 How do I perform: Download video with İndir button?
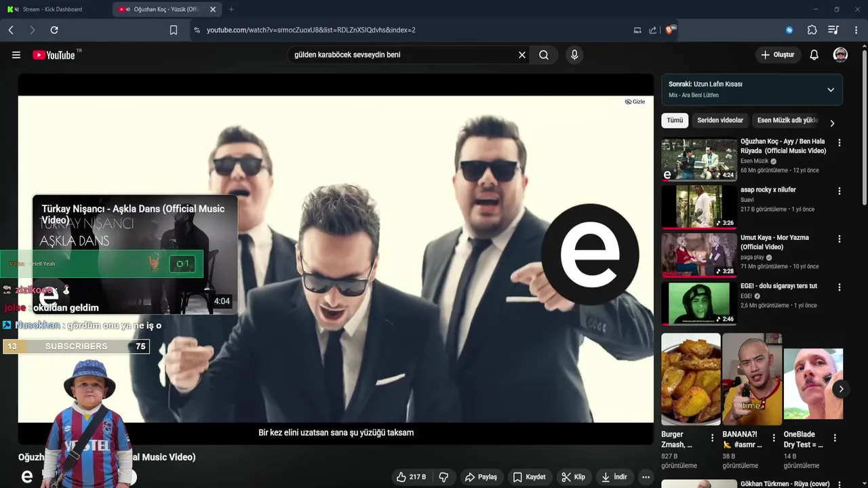[x=614, y=477]
